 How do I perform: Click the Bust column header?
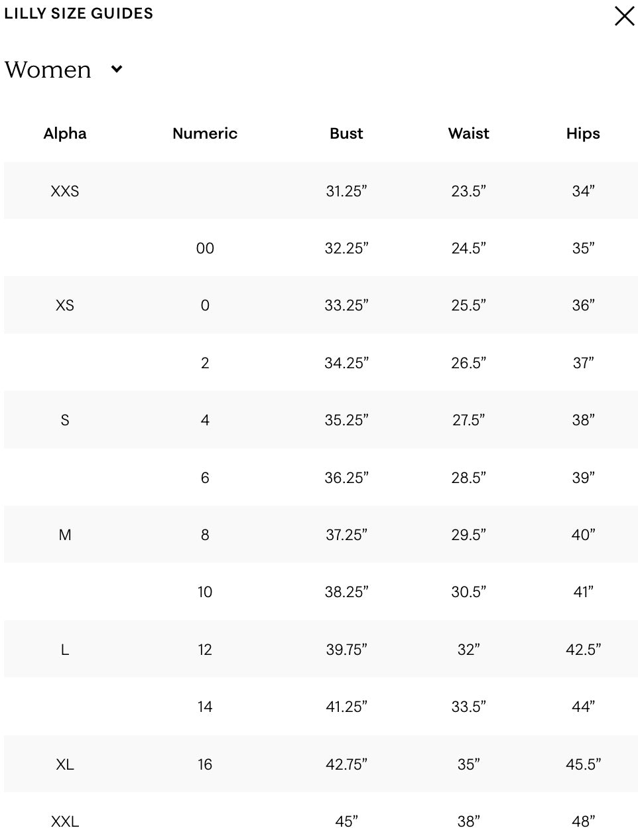(346, 133)
